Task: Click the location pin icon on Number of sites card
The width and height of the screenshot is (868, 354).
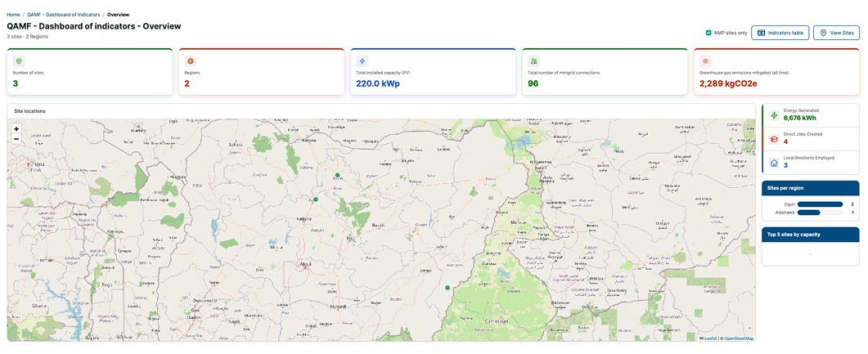Action: pyautogui.click(x=19, y=61)
